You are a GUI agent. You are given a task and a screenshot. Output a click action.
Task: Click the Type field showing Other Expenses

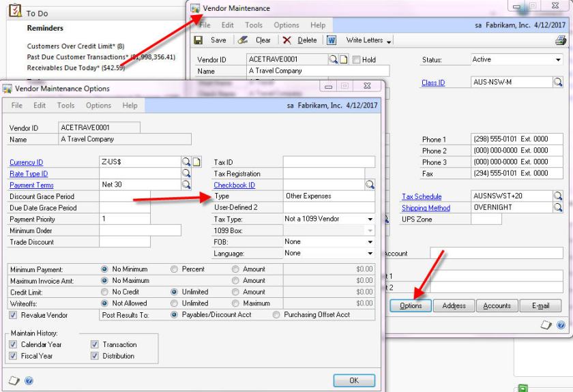329,196
